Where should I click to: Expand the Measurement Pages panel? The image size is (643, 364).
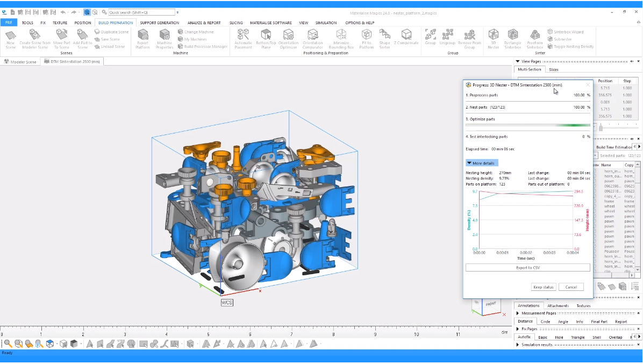coord(518,313)
